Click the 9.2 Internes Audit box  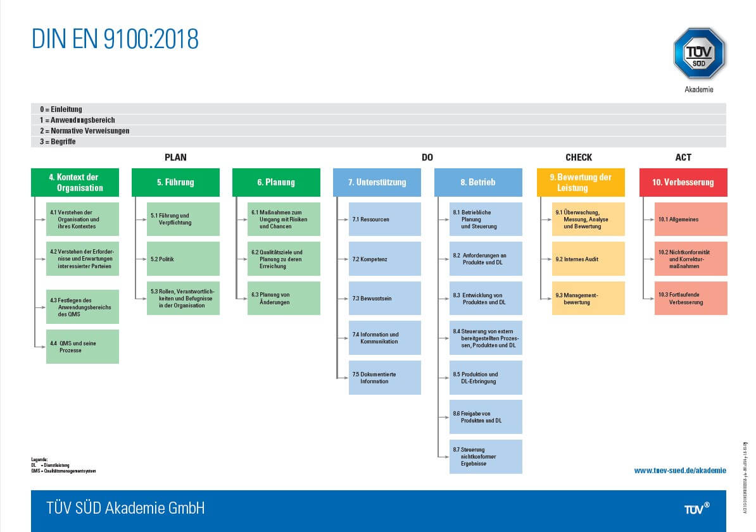click(x=588, y=259)
